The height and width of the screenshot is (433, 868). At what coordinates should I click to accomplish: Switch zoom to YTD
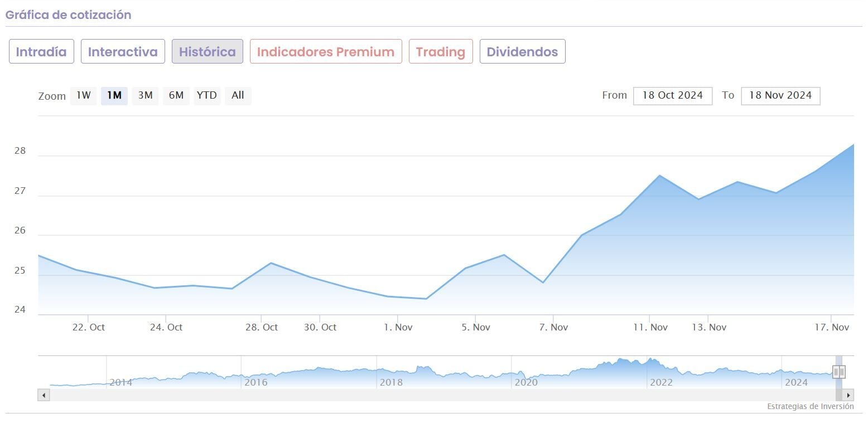click(206, 95)
